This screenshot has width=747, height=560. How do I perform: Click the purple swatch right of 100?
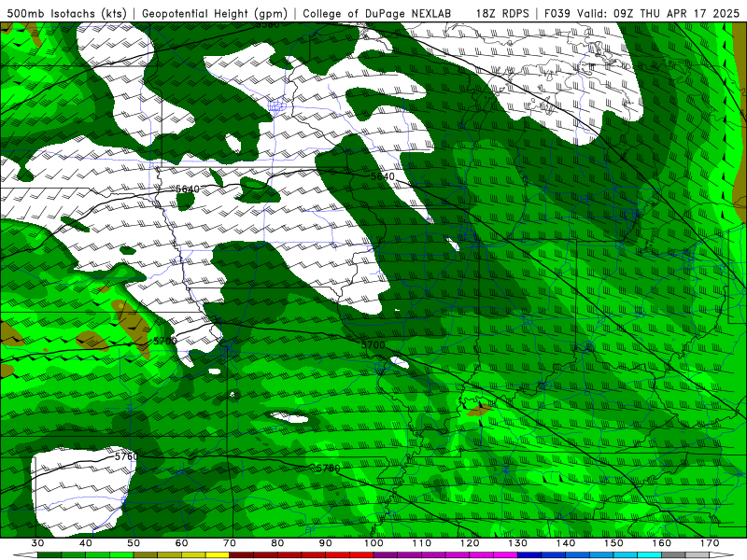(x=386, y=555)
